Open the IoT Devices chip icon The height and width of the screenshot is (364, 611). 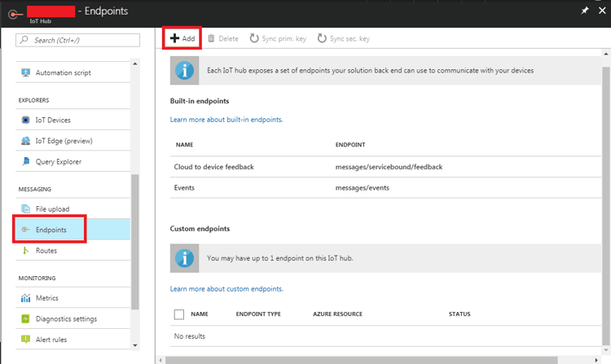tap(26, 120)
